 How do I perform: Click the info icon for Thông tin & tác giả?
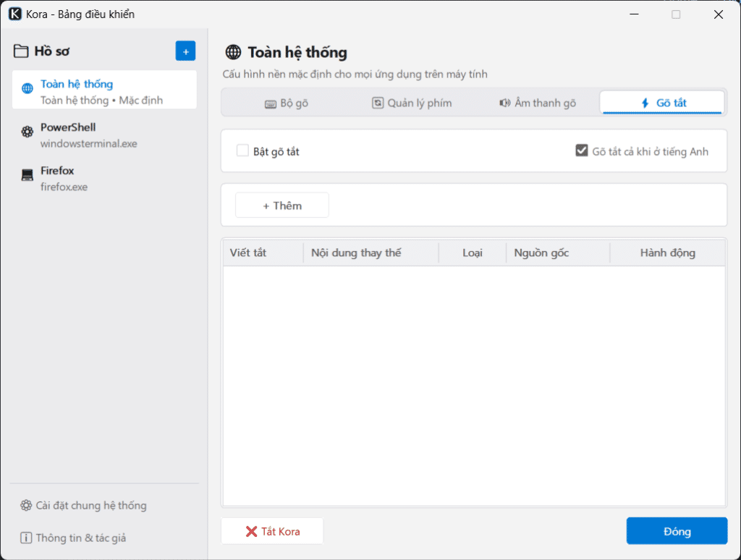point(26,538)
